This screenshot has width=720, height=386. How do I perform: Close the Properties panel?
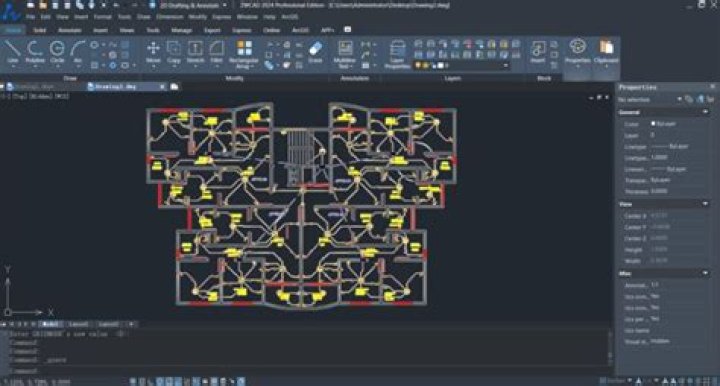[713, 86]
